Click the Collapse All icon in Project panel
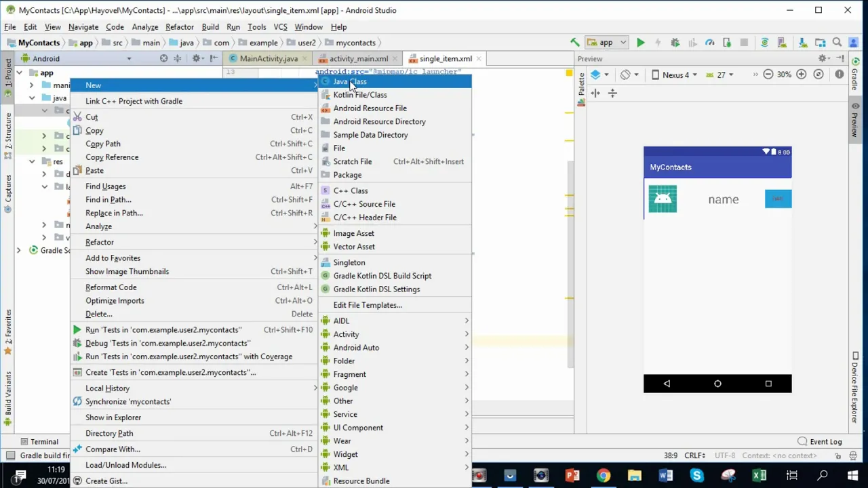 pos(178,58)
